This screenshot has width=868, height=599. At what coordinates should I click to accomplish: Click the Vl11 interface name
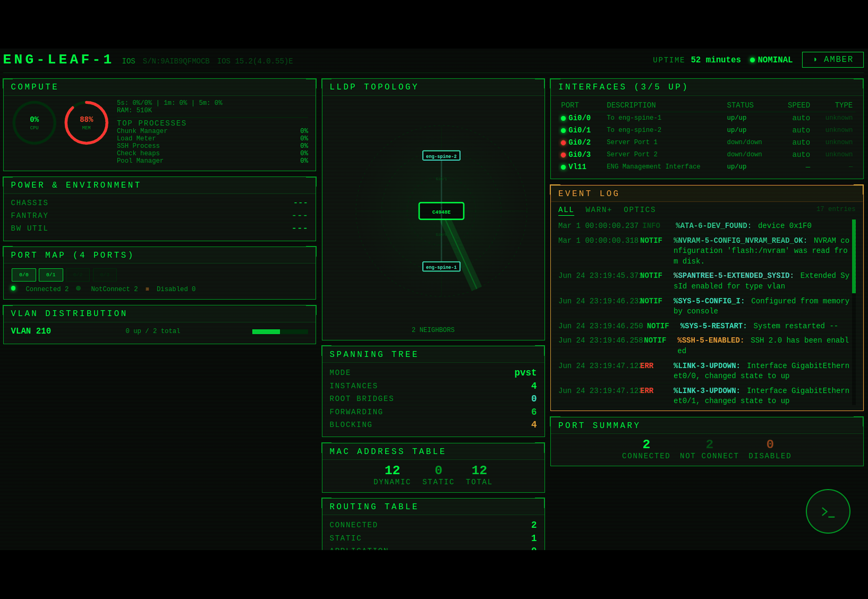(577, 167)
